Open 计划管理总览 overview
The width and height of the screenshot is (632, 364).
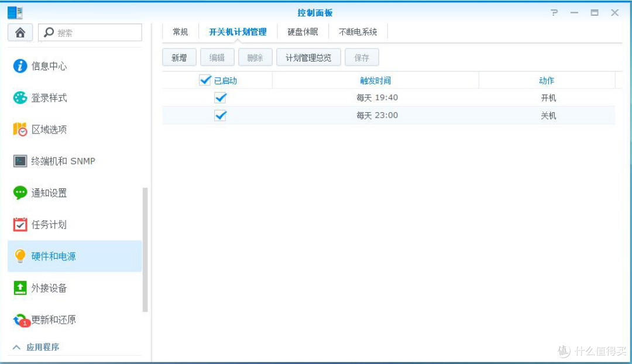pos(309,58)
